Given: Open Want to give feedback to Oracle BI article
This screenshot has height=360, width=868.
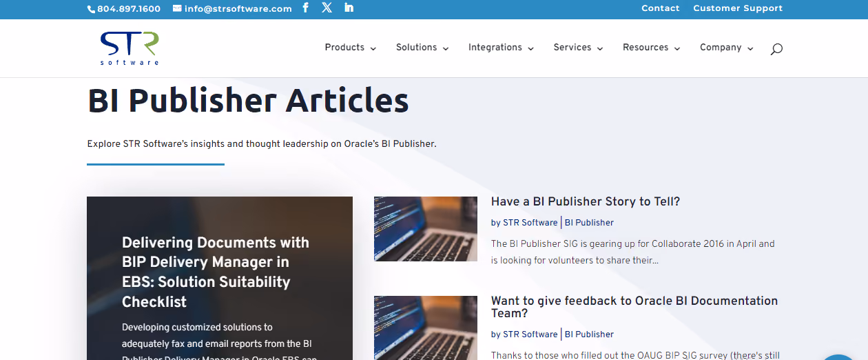Looking at the screenshot, I should (x=634, y=307).
